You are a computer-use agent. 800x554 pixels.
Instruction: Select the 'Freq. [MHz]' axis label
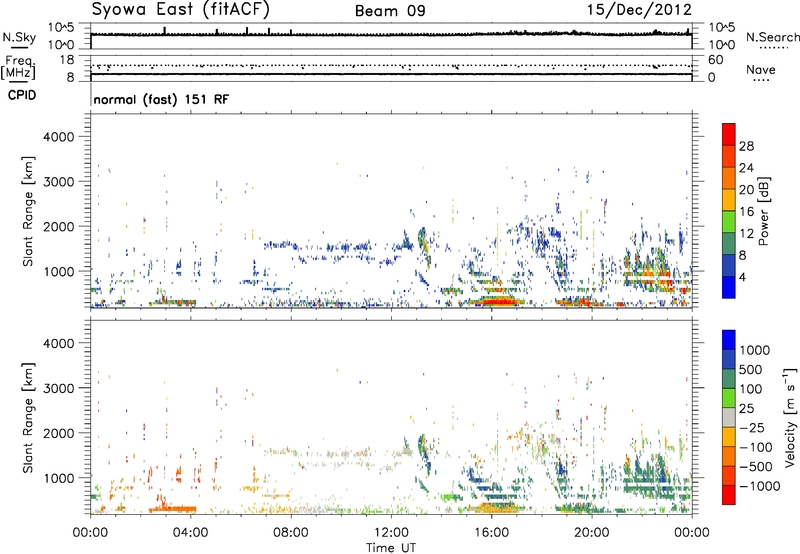click(18, 68)
